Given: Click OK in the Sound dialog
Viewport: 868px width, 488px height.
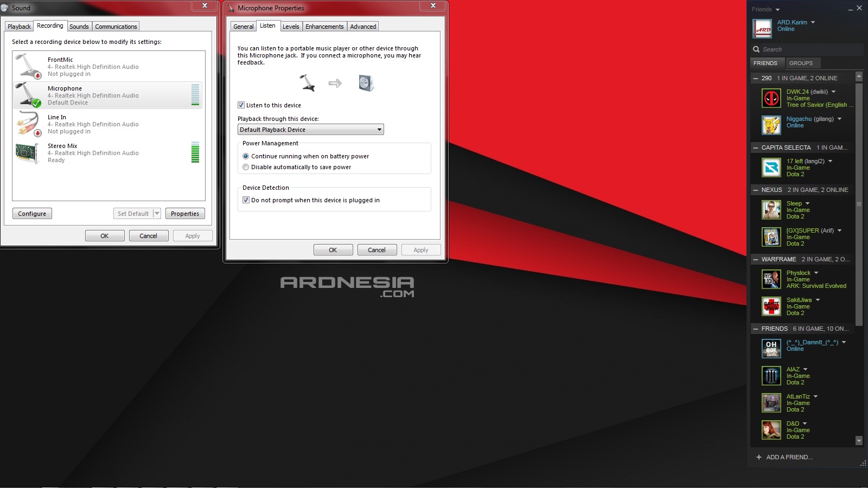Looking at the screenshot, I should 105,236.
